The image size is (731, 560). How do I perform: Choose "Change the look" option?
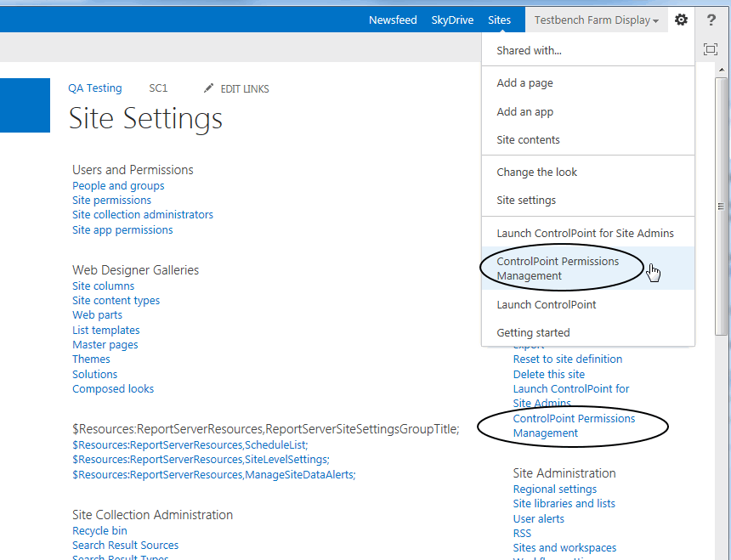point(536,172)
